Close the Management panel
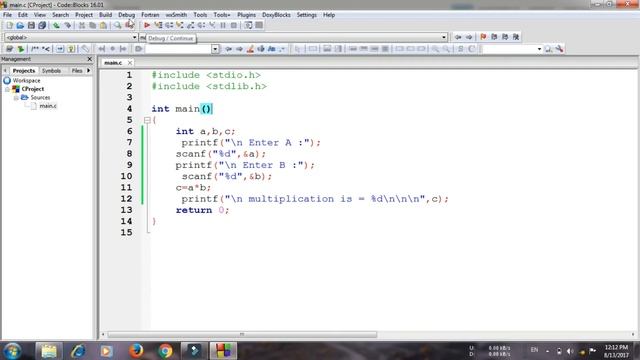The width and height of the screenshot is (640, 360). click(90, 59)
